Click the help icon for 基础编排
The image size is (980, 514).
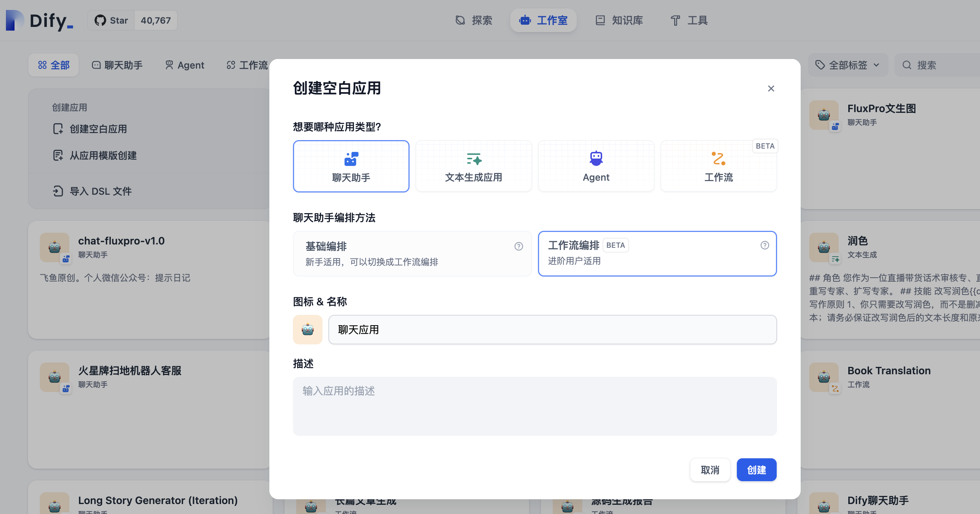point(518,246)
